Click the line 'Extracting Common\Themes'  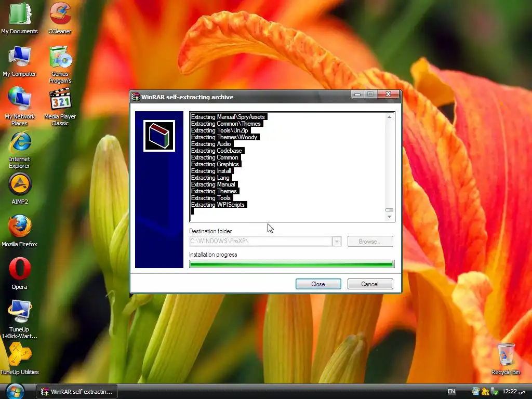tap(226, 124)
